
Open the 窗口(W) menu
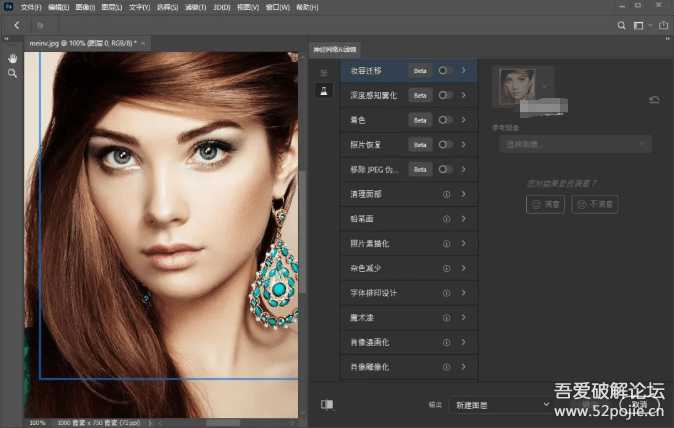click(278, 7)
